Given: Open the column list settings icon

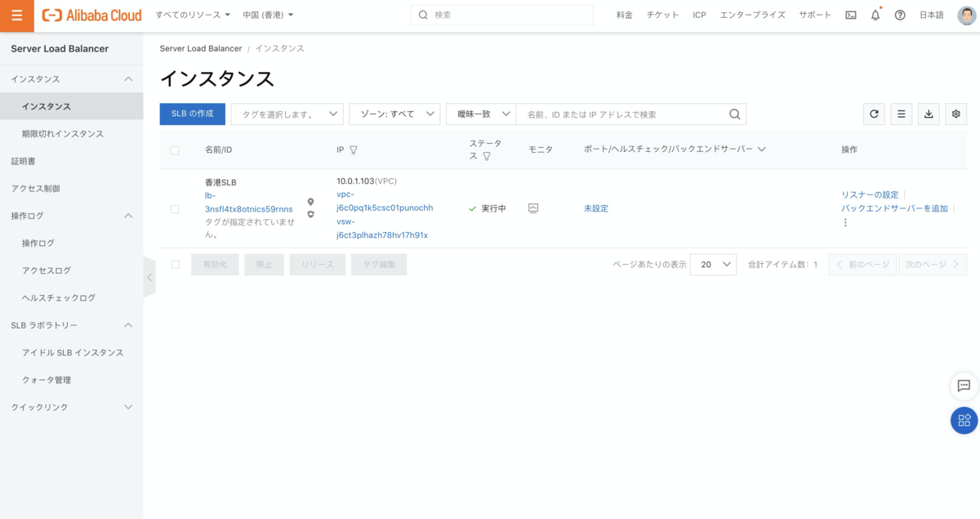Looking at the screenshot, I should click(x=902, y=114).
